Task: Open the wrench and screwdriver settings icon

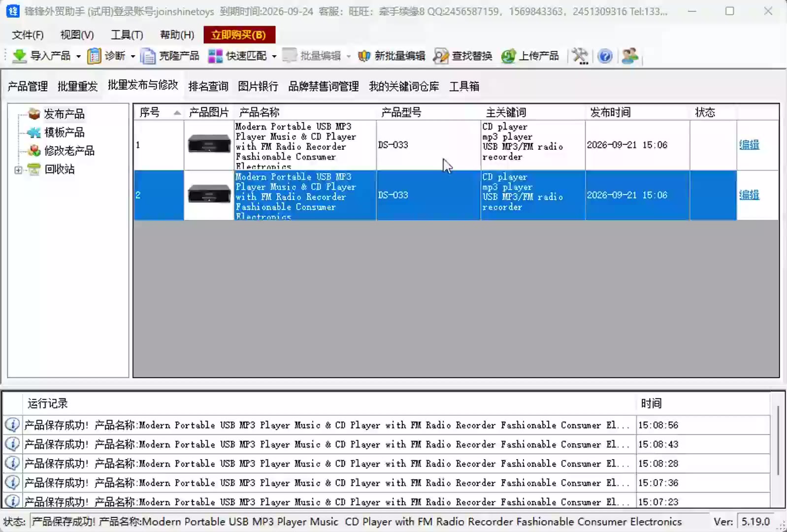Action: pos(580,56)
